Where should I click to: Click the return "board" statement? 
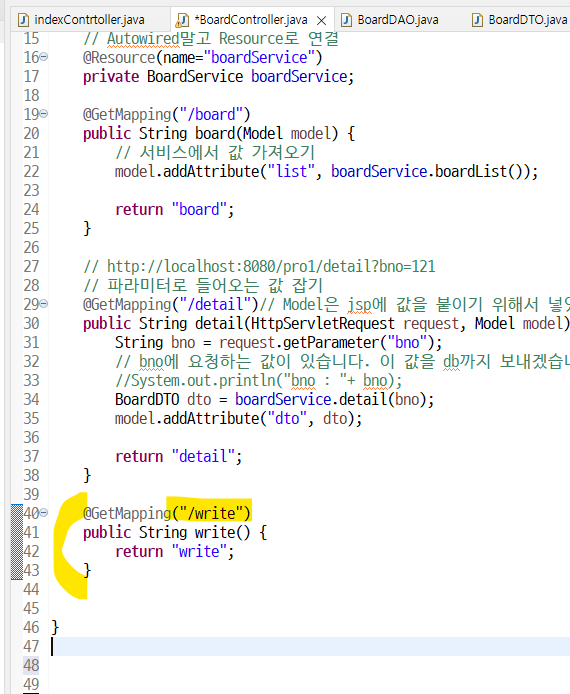point(174,210)
